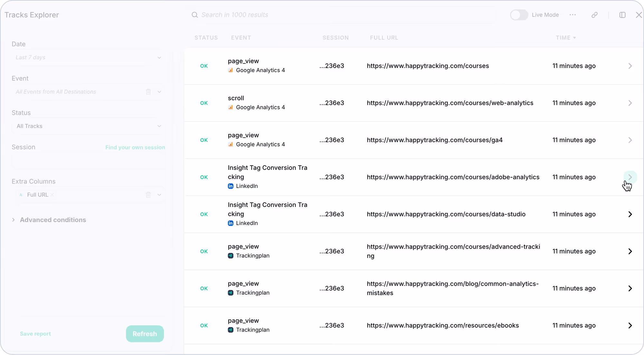The image size is (644, 355).
Task: Click the search magnifier icon
Action: (x=194, y=15)
